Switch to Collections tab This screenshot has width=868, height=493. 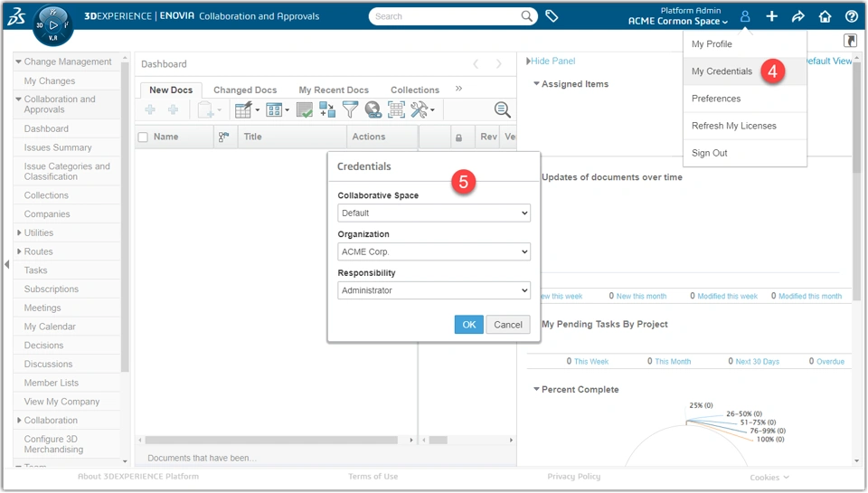coord(415,90)
